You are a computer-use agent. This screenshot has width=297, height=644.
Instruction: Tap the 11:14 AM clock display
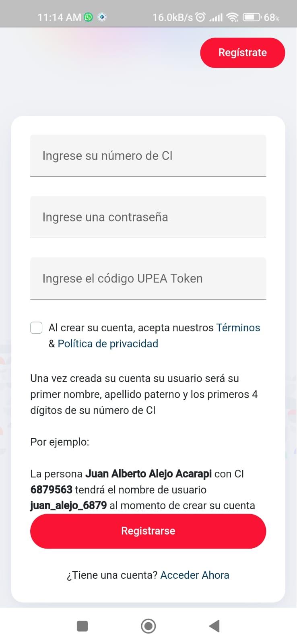[59, 17]
